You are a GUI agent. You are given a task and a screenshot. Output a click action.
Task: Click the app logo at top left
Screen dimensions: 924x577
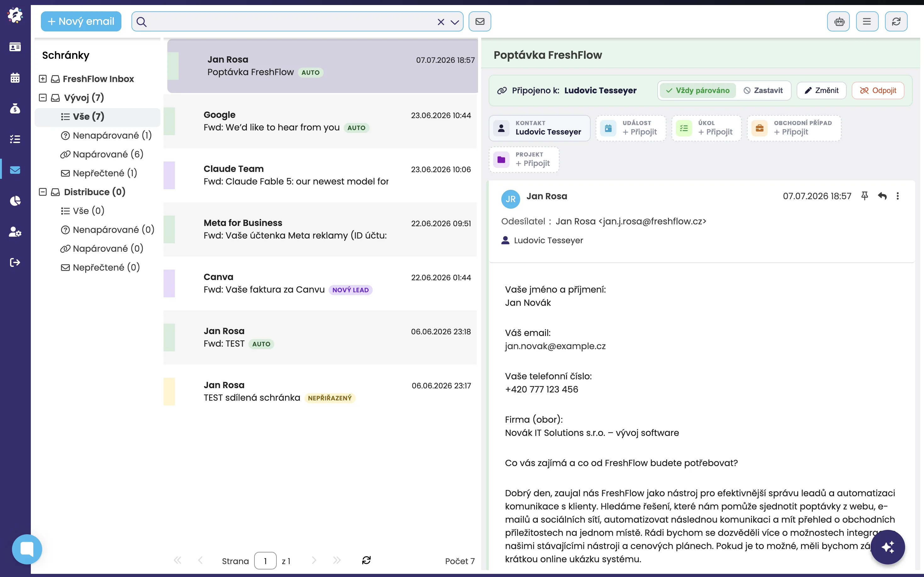coord(15,15)
